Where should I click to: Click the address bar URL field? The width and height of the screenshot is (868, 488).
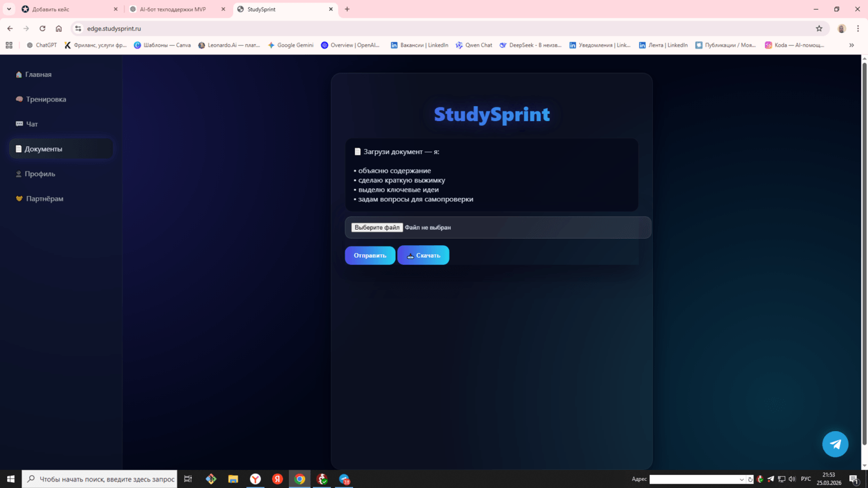click(x=447, y=28)
